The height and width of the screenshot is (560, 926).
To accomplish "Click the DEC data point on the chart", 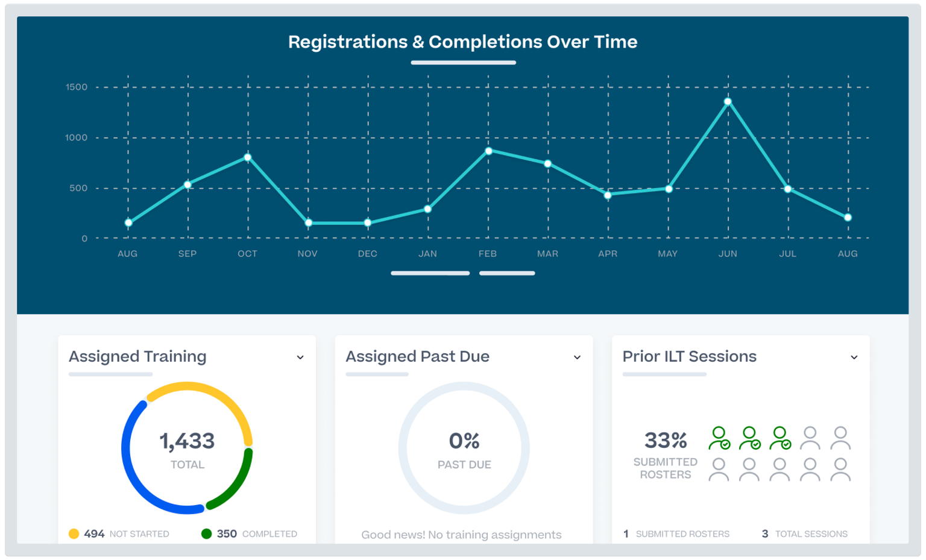I will [368, 223].
